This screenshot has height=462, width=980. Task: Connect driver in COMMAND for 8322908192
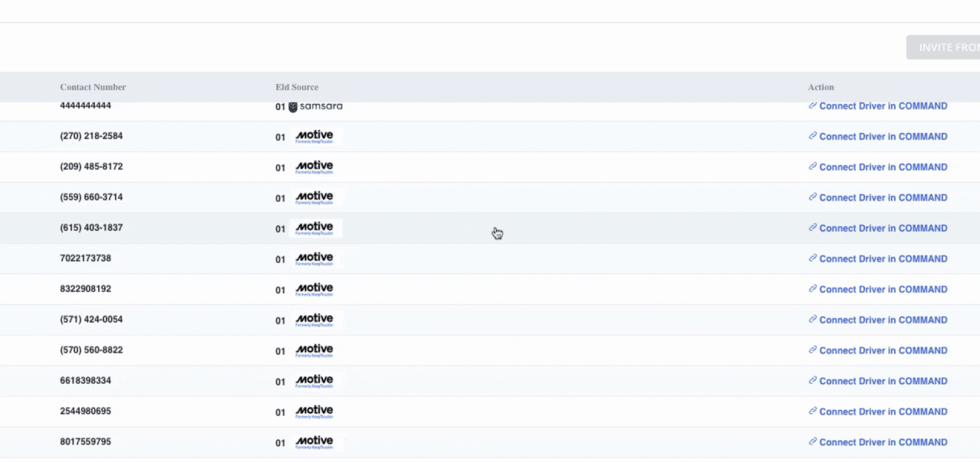tap(878, 289)
